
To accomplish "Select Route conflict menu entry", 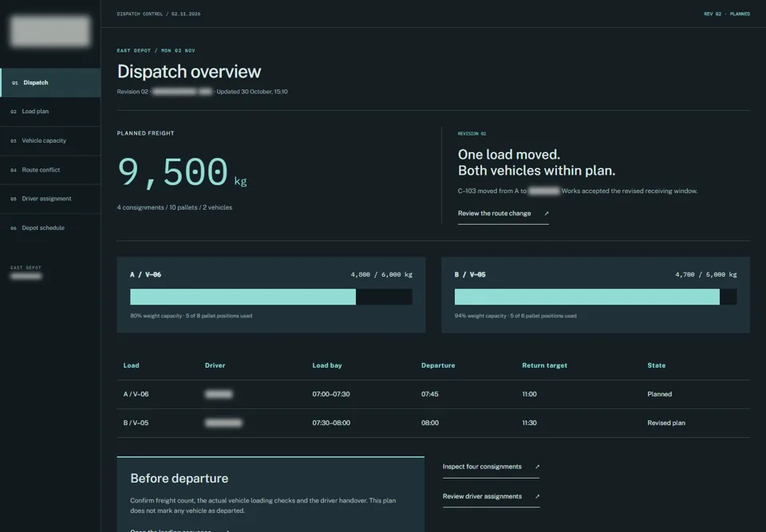I will pyautogui.click(x=50, y=170).
